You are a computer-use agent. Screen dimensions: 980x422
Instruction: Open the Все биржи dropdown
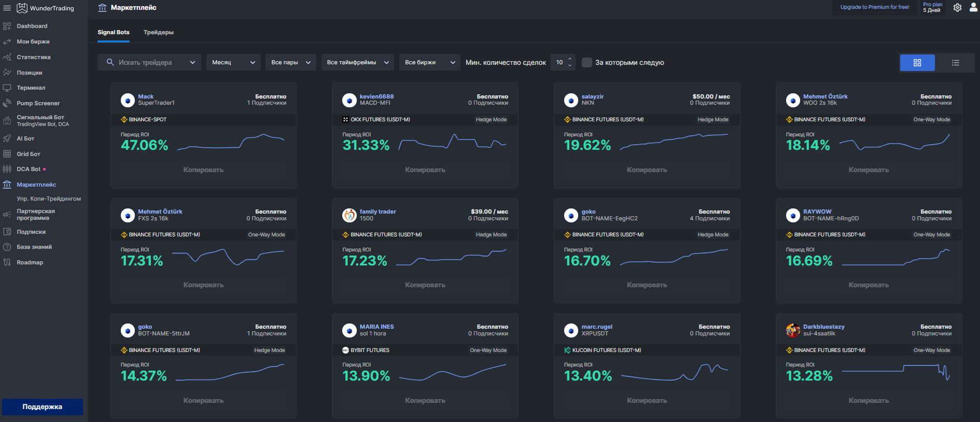[x=430, y=62]
